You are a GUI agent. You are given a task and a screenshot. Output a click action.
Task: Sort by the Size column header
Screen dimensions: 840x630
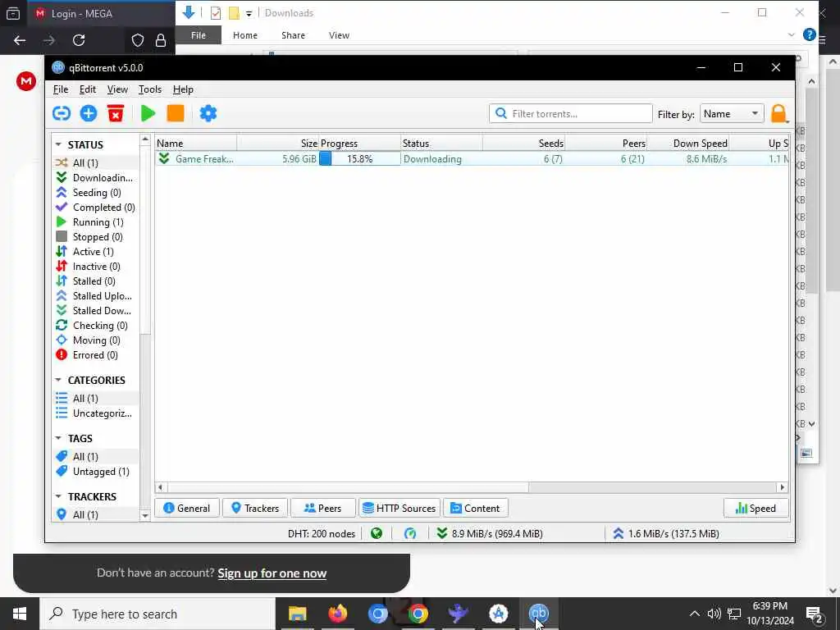(278, 144)
